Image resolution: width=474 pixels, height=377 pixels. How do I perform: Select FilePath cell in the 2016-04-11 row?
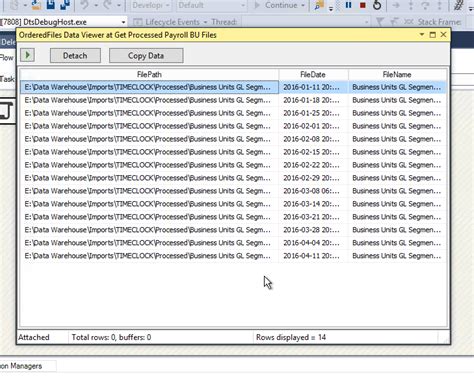[x=149, y=256]
